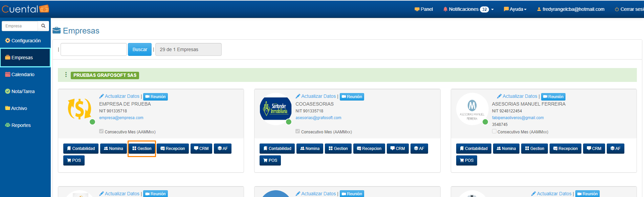Toggle Consecutivo Mes checkbox for COOASESORIAS
The width and height of the screenshot is (644, 197).
click(x=298, y=131)
